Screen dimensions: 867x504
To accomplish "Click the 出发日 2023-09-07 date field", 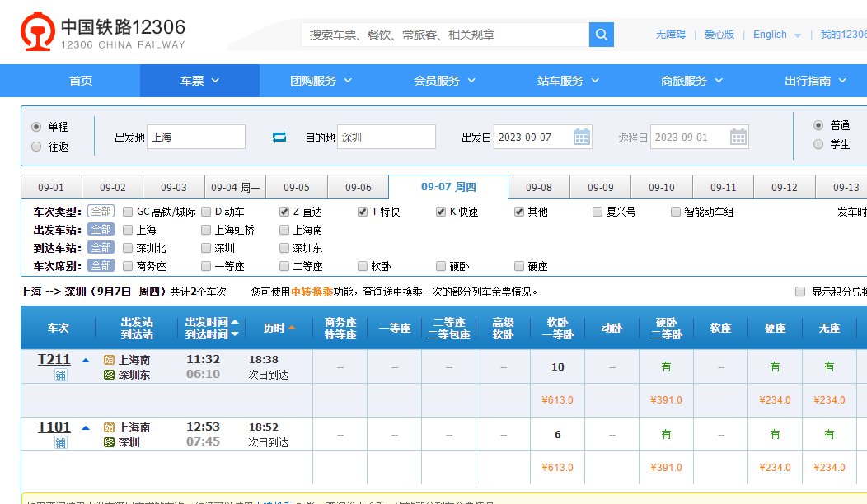I will pyautogui.click(x=542, y=137).
